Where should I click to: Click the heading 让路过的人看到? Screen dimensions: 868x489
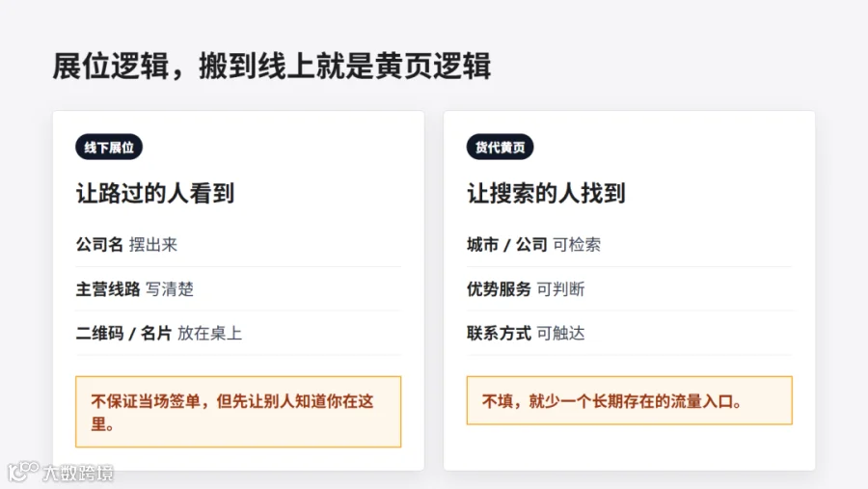click(155, 193)
